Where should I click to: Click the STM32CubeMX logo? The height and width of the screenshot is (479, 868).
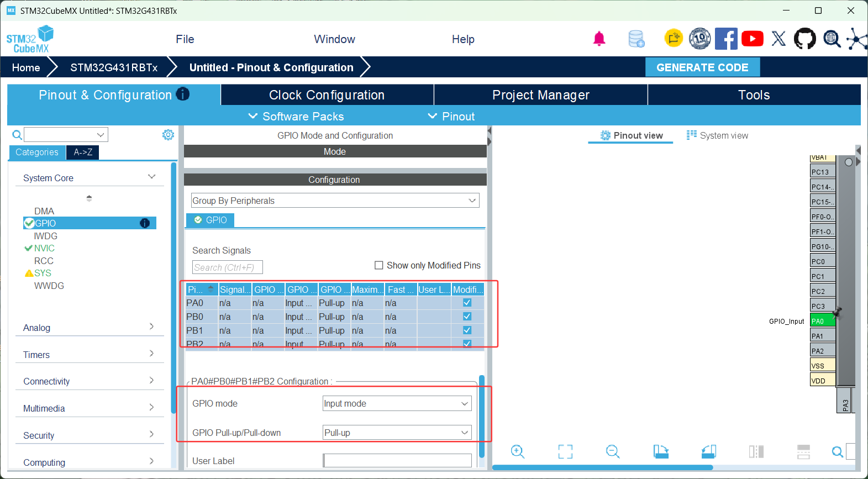pyautogui.click(x=30, y=39)
